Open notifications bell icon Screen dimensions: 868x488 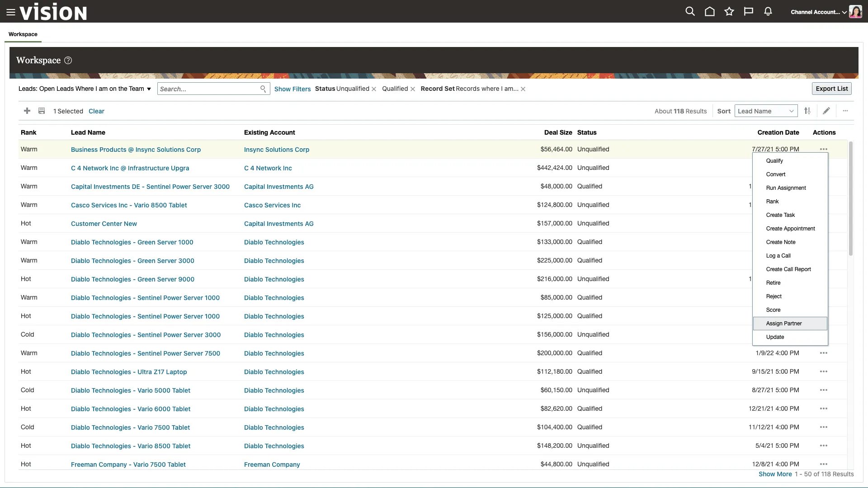point(768,12)
